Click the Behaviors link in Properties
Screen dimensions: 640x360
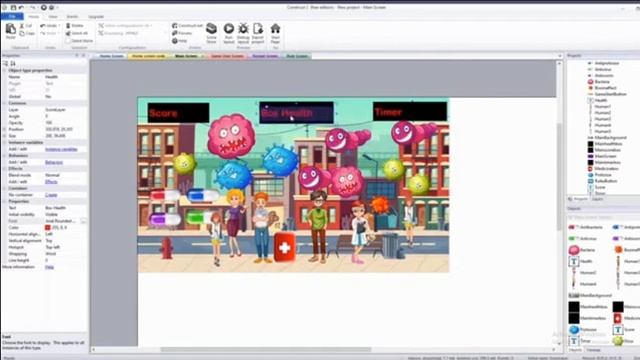[53, 162]
